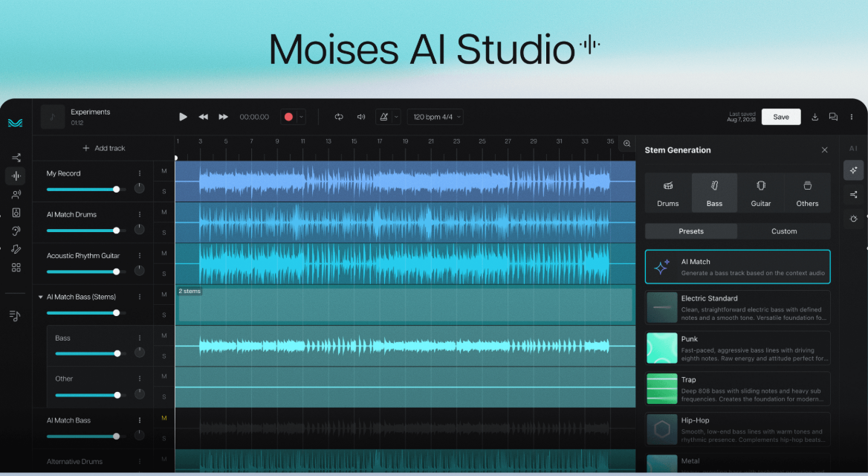Open AI Match Bass (Stems) options menu
Screen dimensions: 868x476
(x=140, y=297)
